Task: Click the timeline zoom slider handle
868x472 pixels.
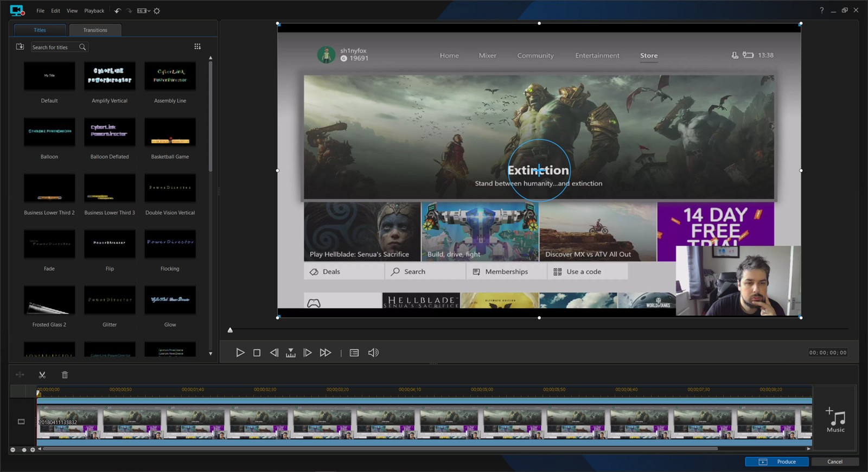Action: coord(24,450)
